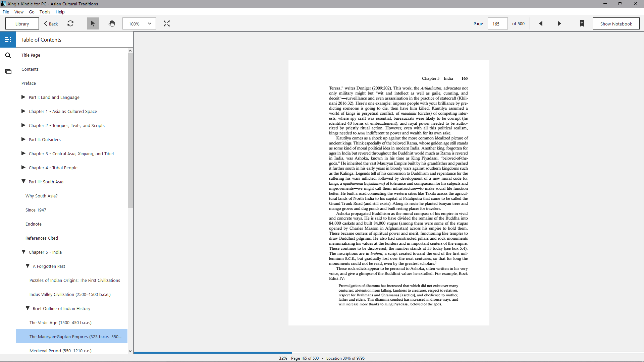Expand Chapter 2 - Tongues, Texts, and Scripts

coord(23,125)
